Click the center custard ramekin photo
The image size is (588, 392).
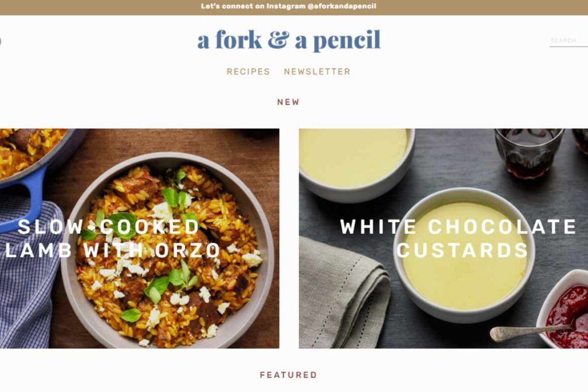point(464,255)
